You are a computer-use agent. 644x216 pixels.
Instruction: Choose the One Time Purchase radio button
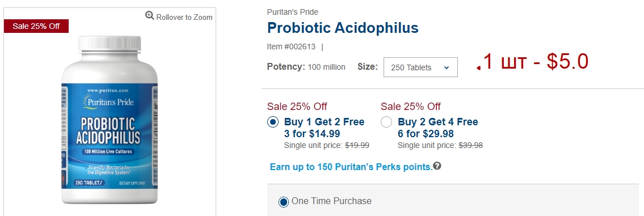(283, 202)
